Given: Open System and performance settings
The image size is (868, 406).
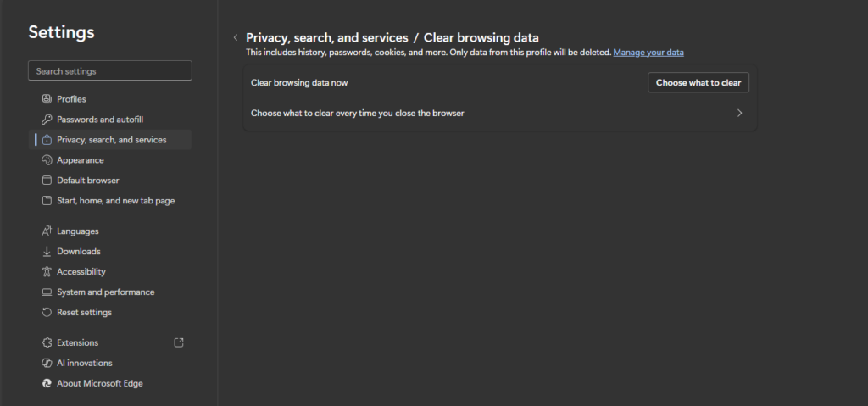Looking at the screenshot, I should (x=105, y=292).
